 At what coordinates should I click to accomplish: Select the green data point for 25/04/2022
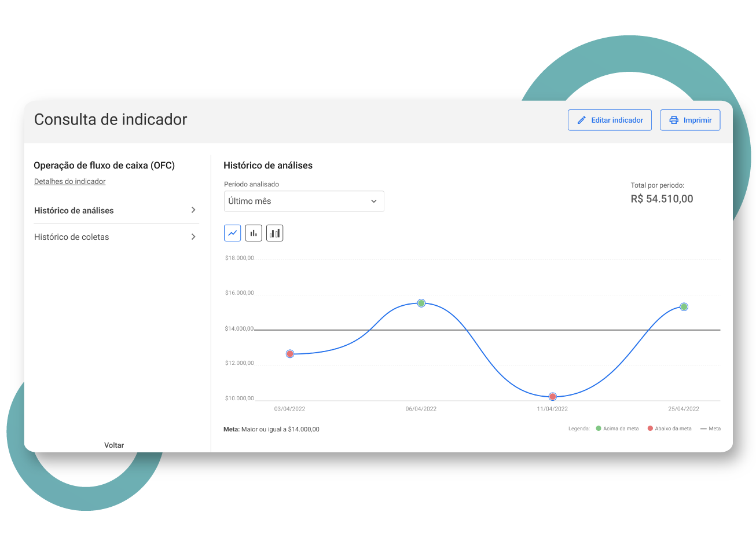point(684,307)
